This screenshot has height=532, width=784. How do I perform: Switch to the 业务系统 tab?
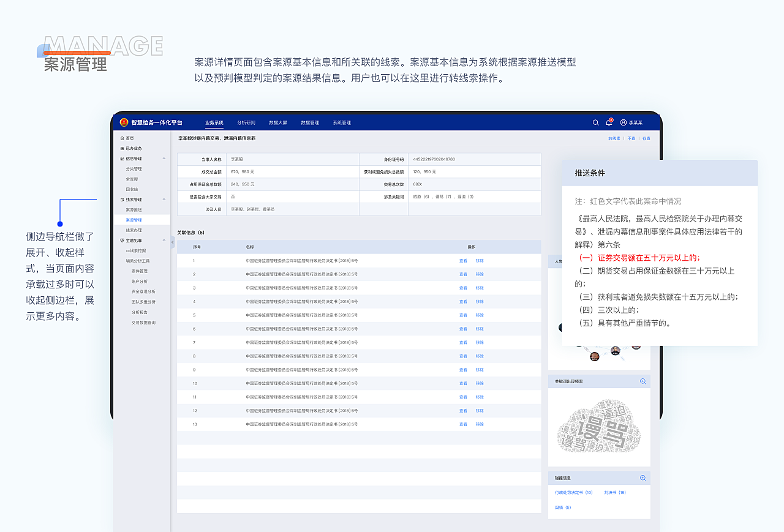coord(214,122)
